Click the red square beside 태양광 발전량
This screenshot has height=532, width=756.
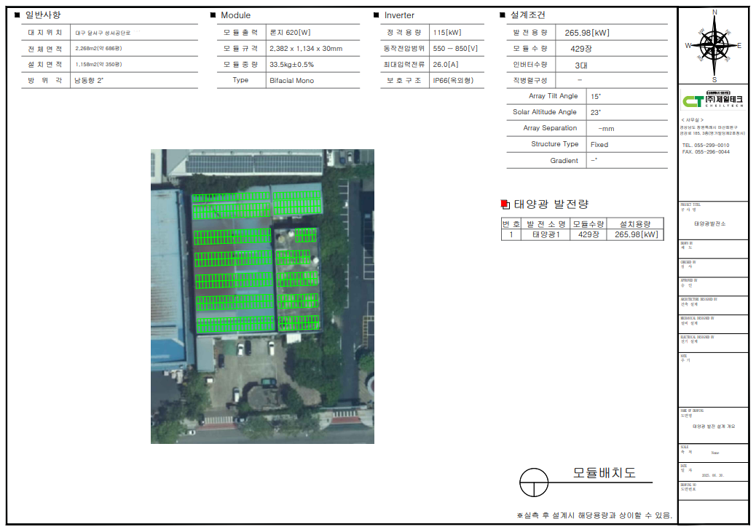pos(505,205)
